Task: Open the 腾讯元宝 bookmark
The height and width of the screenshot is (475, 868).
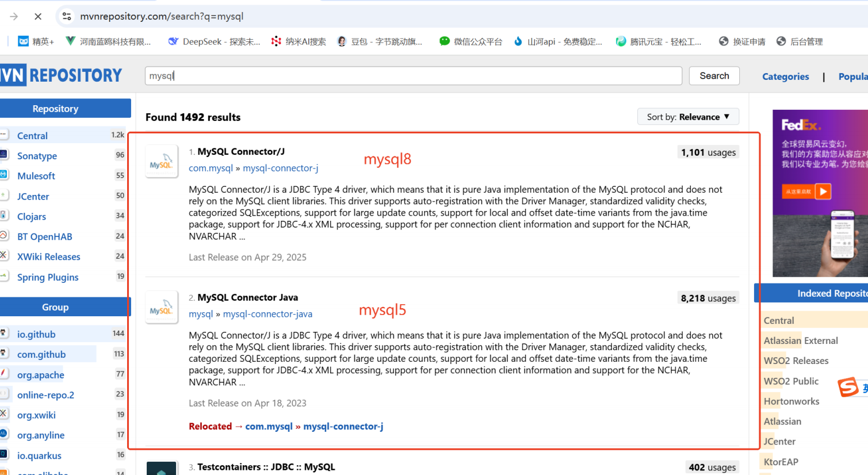Action: (659, 41)
